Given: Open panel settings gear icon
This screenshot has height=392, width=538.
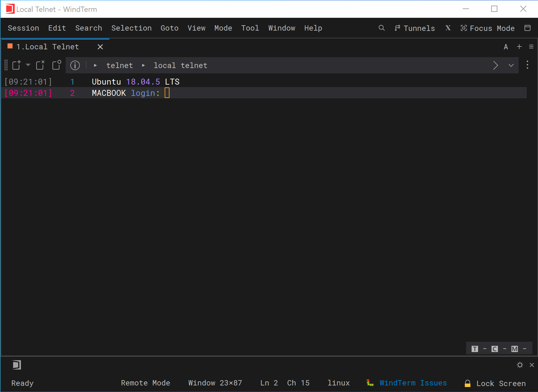Looking at the screenshot, I should (520, 365).
